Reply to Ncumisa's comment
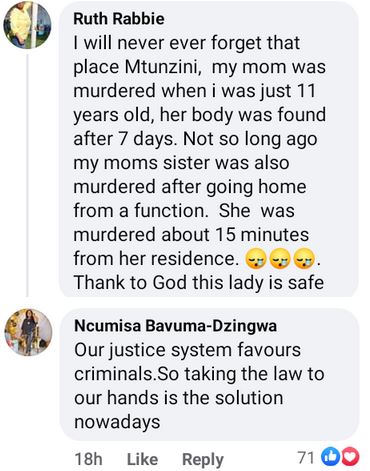Screen dimensions: 370x471 (x=203, y=460)
